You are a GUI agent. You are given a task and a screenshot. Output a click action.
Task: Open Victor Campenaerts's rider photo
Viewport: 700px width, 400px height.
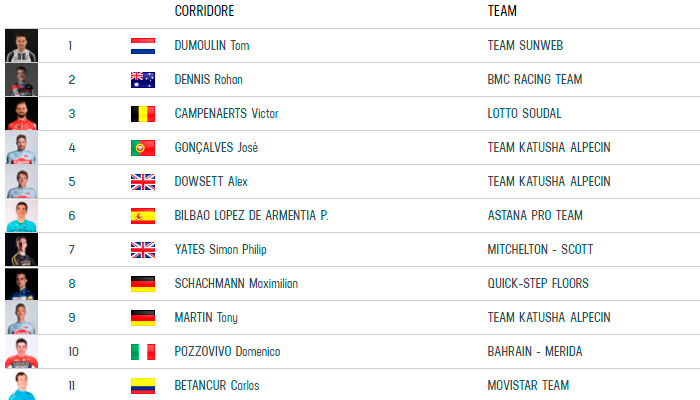(21, 114)
